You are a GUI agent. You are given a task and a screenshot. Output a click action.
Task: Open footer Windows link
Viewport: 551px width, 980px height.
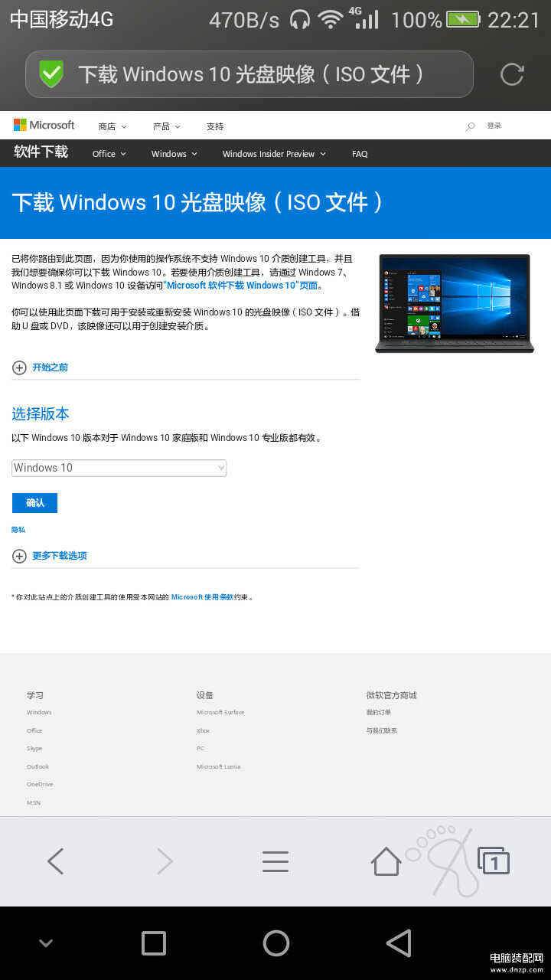(39, 713)
